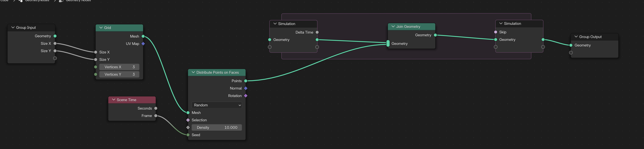Select Group Output node header title
This screenshot has height=149, width=644.
point(590,37)
